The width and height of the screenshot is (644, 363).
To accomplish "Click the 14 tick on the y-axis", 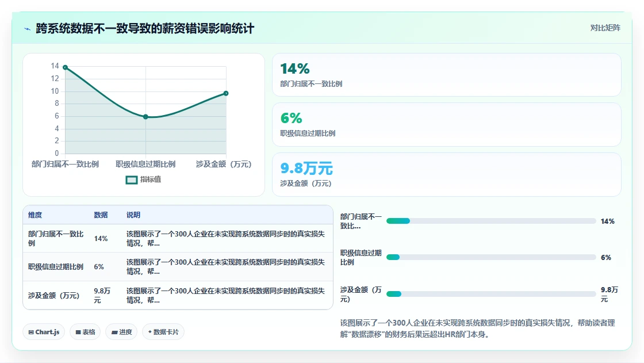I will click(55, 66).
